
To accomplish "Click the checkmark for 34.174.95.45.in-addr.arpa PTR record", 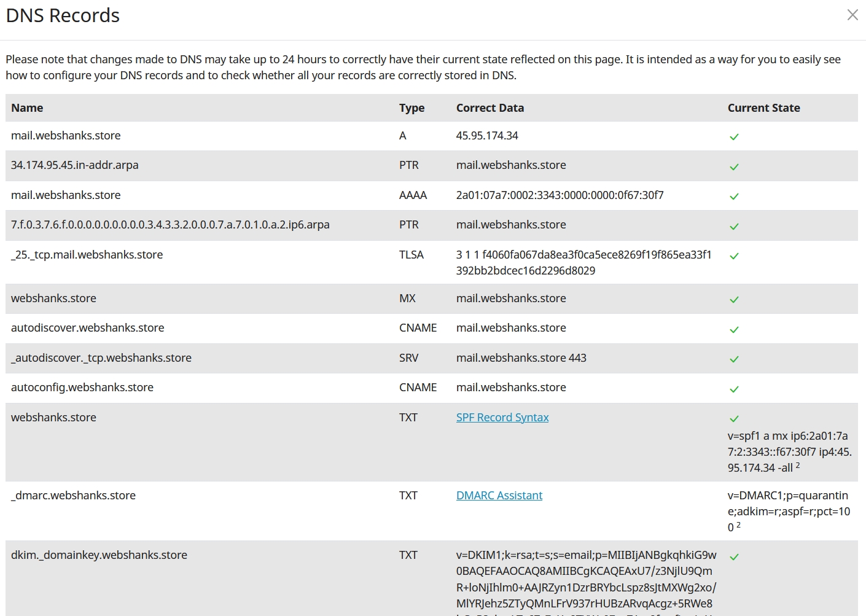I will point(734,167).
